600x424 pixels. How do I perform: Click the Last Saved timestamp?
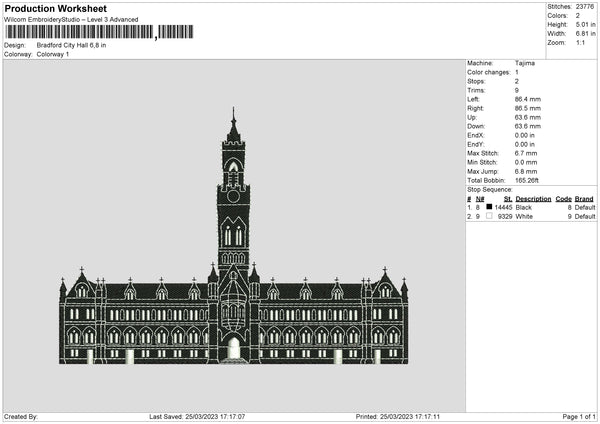[x=197, y=417]
